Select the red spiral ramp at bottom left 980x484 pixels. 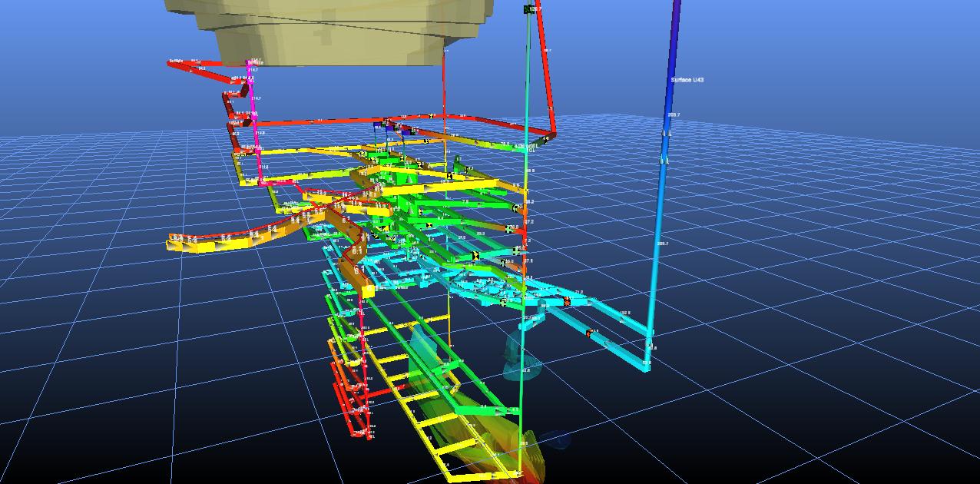point(349,399)
